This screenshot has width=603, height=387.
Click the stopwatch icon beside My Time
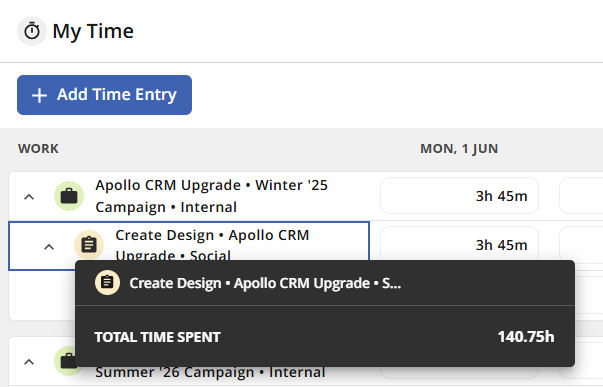click(x=32, y=31)
